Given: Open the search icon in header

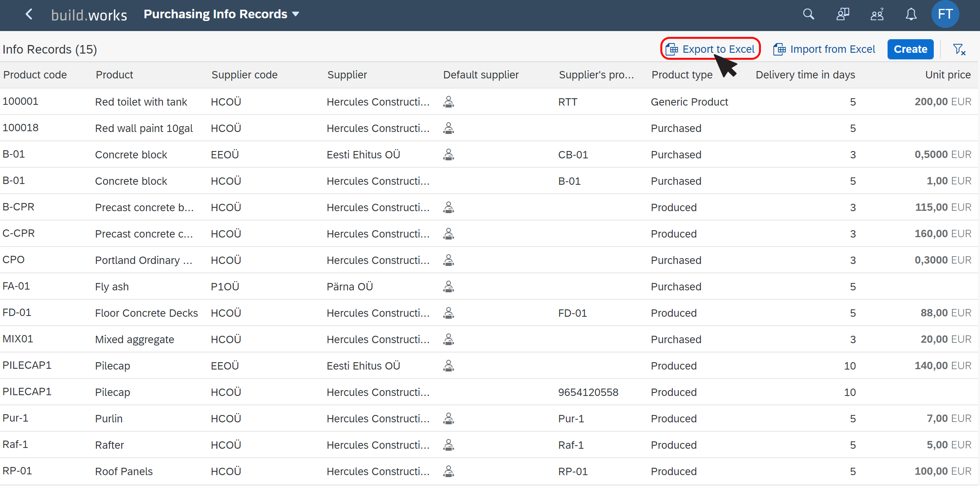Looking at the screenshot, I should pyautogui.click(x=808, y=14).
